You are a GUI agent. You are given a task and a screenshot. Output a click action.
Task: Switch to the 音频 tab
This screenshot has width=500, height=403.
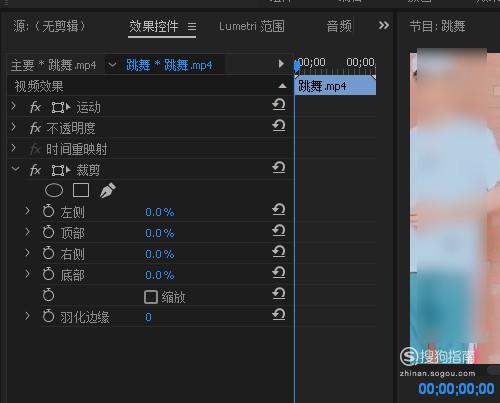339,26
